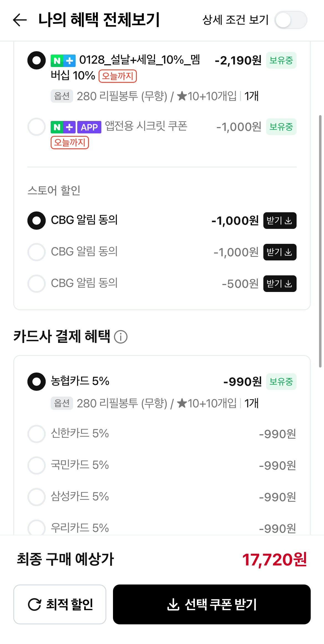The width and height of the screenshot is (324, 644).
Task: Select the 농협카드 5% radio button
Action: point(37,382)
